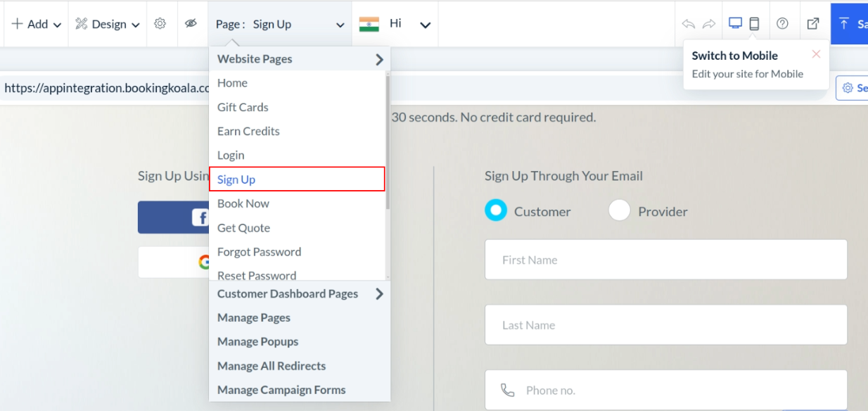This screenshot has height=411, width=868.
Task: Select the Provider radio button
Action: click(619, 210)
